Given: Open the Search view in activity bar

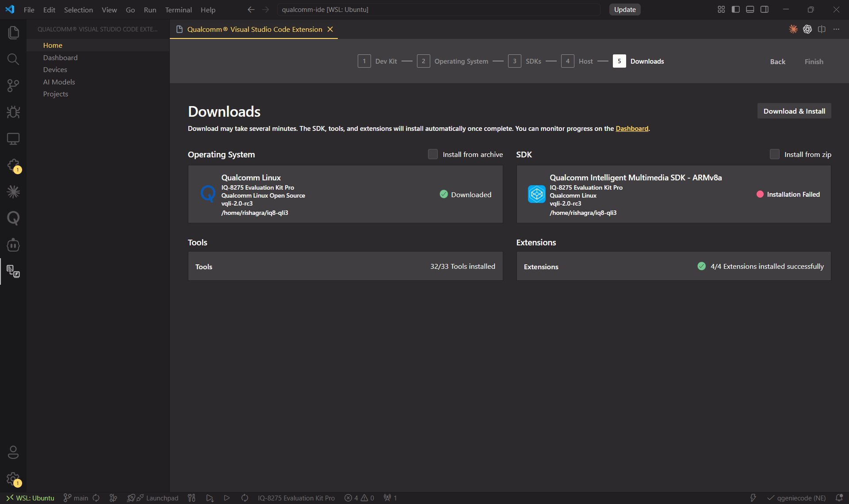Looking at the screenshot, I should pos(13,59).
